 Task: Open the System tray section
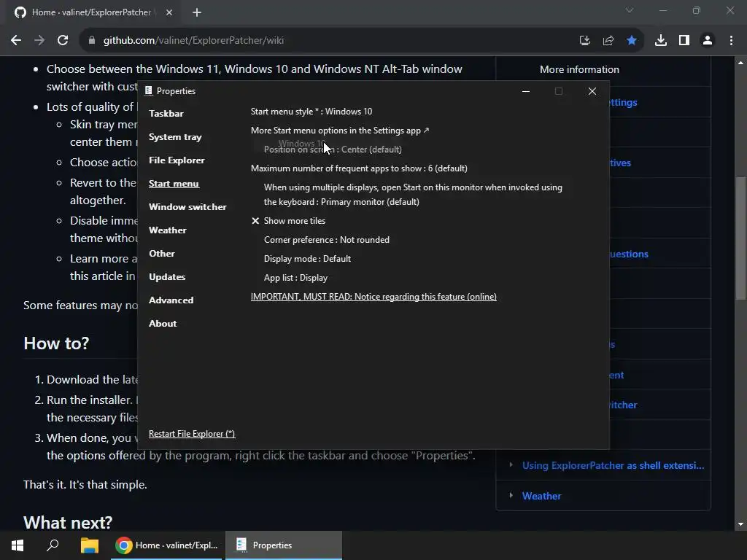[175, 136]
